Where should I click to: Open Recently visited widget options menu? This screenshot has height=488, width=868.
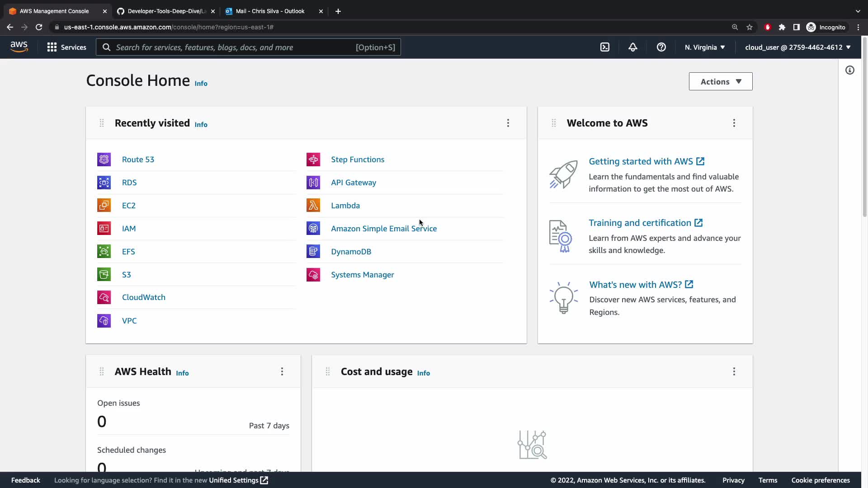point(508,123)
